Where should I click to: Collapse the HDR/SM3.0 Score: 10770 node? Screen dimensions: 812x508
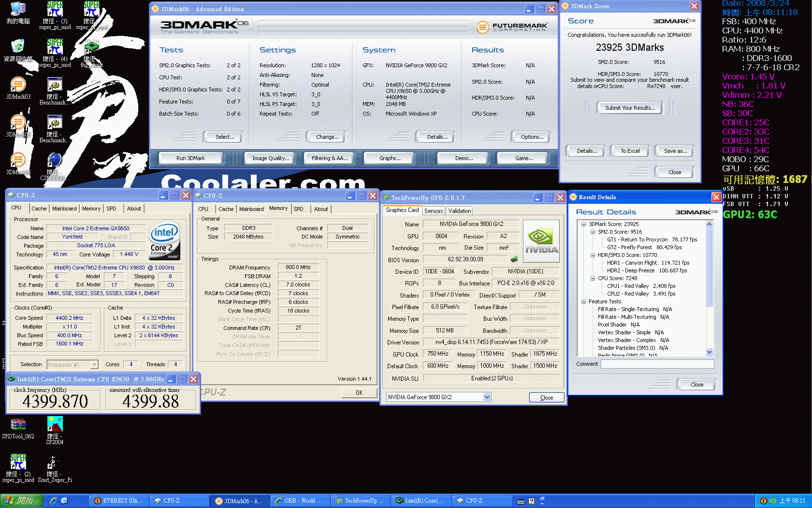pyautogui.click(x=593, y=255)
